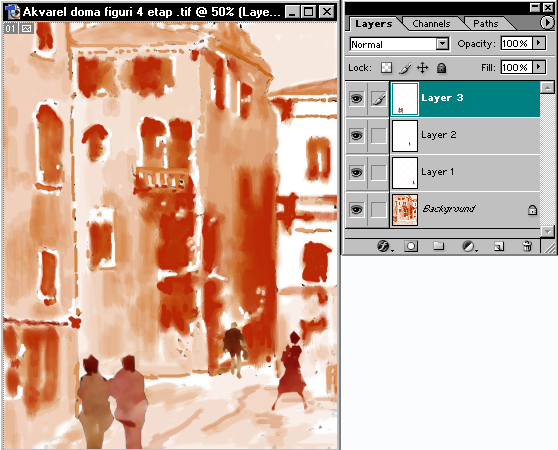The image size is (558, 450).
Task: Lock transparent pixels icon
Action: [386, 68]
